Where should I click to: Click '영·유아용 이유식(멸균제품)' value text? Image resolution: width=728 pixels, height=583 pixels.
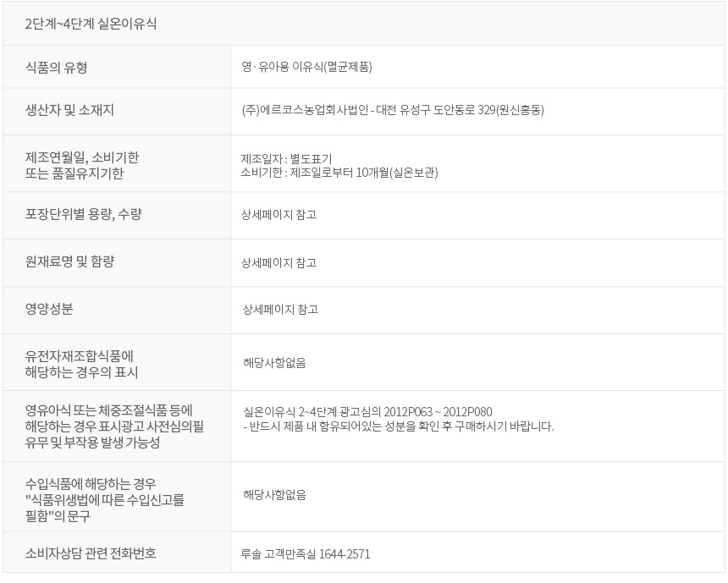point(306,67)
